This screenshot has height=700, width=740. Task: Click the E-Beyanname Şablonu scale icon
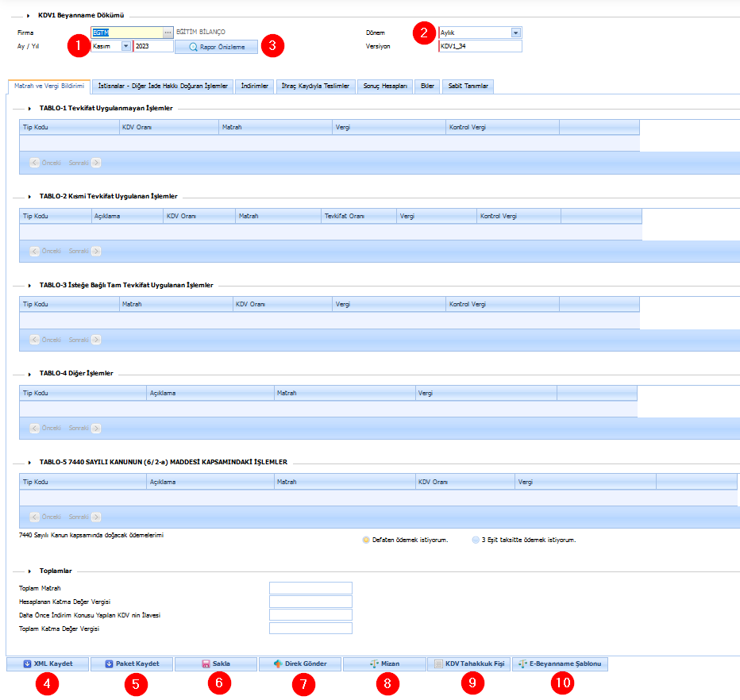click(x=522, y=663)
